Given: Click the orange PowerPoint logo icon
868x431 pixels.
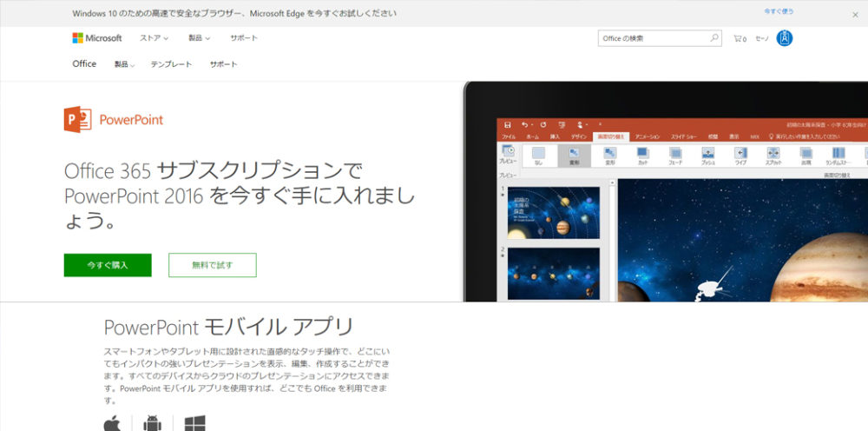Looking at the screenshot, I should 77,119.
